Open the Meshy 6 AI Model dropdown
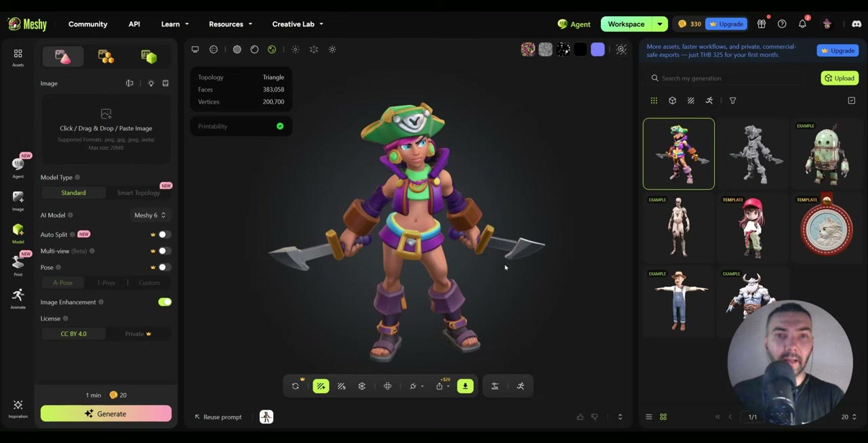 (x=149, y=215)
